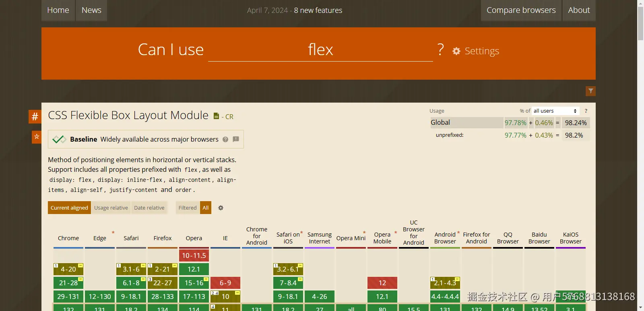The image size is (644, 311).
Task: Select Opera Mini header
Action: pos(351,238)
